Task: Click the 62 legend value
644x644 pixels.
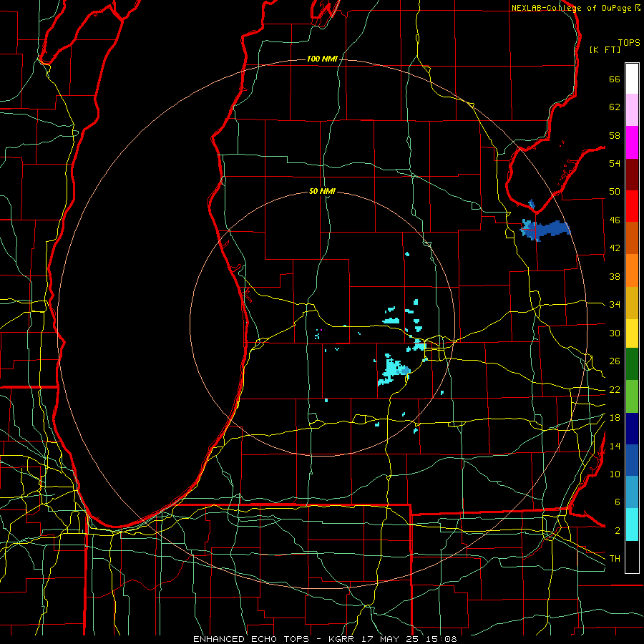Action: (x=615, y=107)
